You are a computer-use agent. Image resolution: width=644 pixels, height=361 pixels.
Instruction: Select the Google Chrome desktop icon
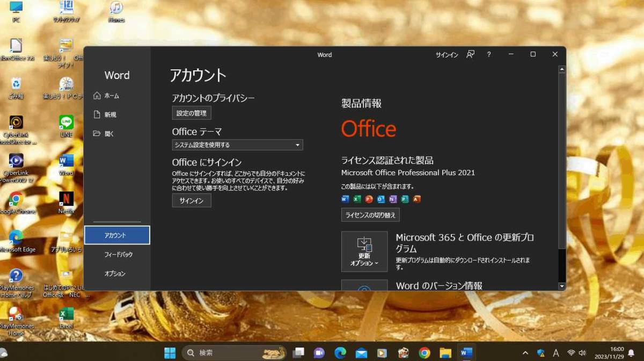coord(16,203)
